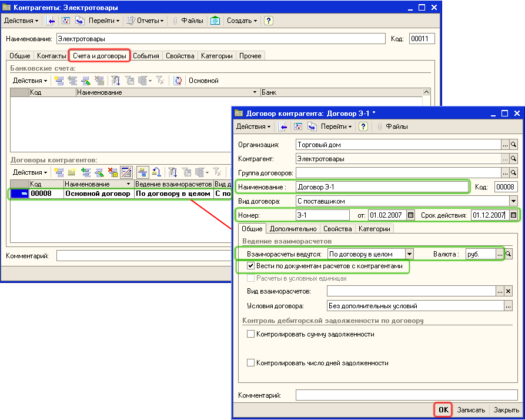Image resolution: width=525 pixels, height=420 pixels.
Task: Click refresh list icon in bank accounts toolbar
Action: click(178, 81)
